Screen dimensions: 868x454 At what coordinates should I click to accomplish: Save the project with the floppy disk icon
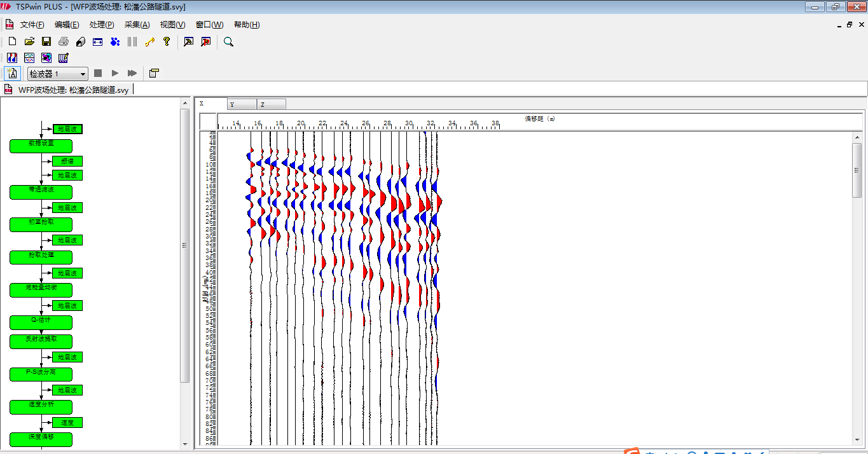(46, 41)
